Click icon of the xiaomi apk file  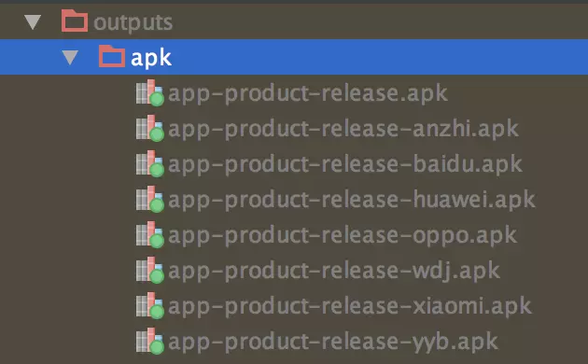click(x=150, y=305)
